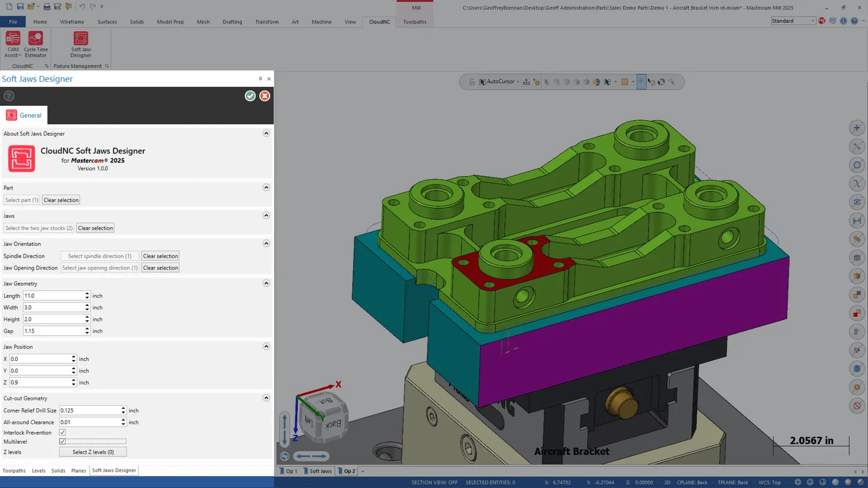The height and width of the screenshot is (488, 868).
Task: Open the File menu
Action: tap(13, 22)
